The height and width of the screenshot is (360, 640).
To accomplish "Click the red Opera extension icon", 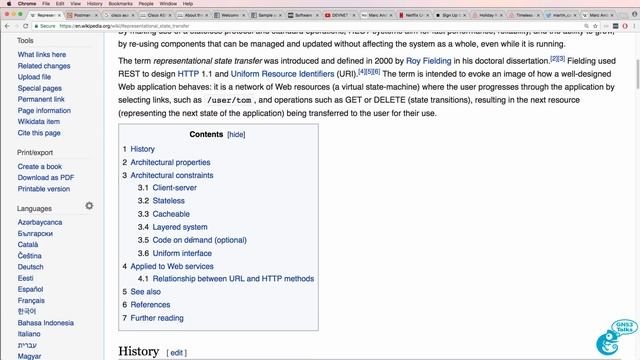I will click(625, 26).
